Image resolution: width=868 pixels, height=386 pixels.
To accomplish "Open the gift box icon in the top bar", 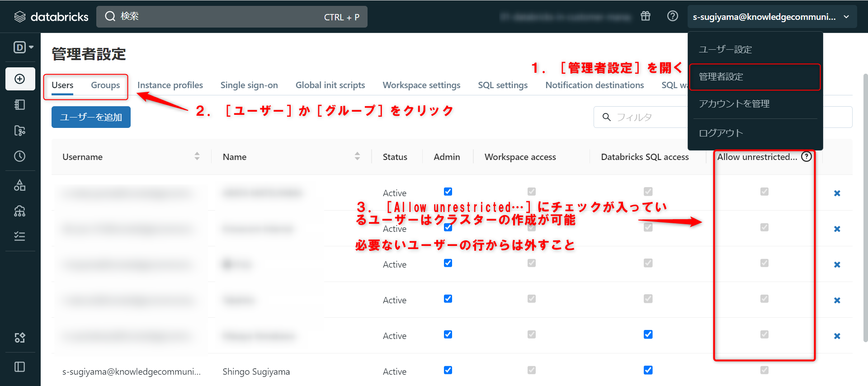I will 646,16.
